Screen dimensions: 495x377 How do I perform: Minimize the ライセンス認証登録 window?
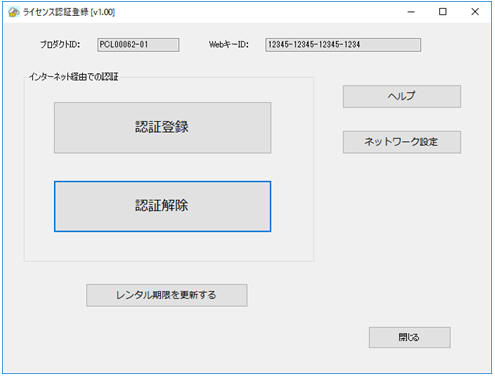pos(411,12)
